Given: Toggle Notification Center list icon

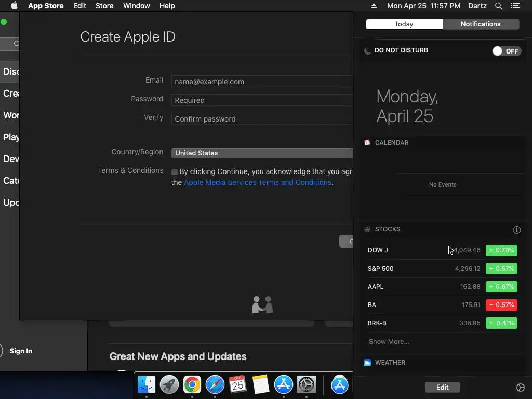Looking at the screenshot, I should [515, 6].
